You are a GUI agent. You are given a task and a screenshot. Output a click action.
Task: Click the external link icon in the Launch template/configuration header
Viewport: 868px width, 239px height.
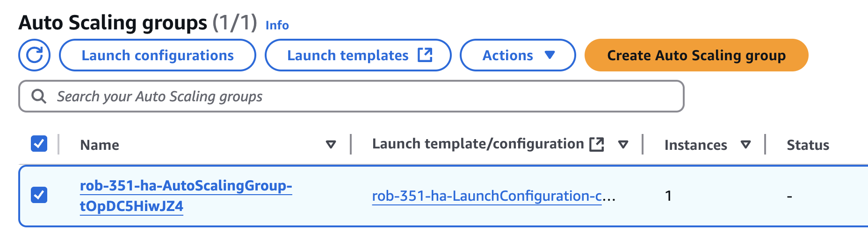tap(597, 144)
